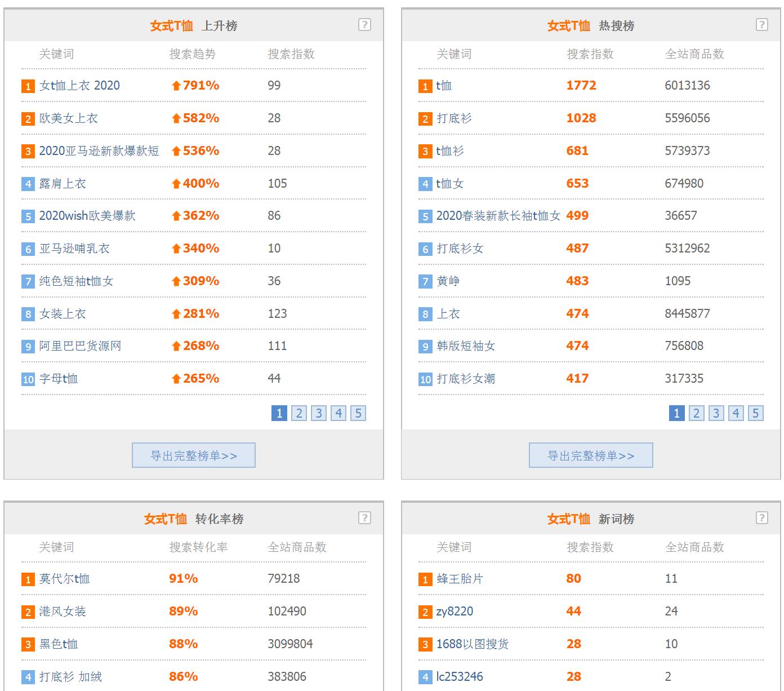This screenshot has width=784, height=691.
Task: Open keyword 阿里巴巴货源网
Action: [x=80, y=346]
